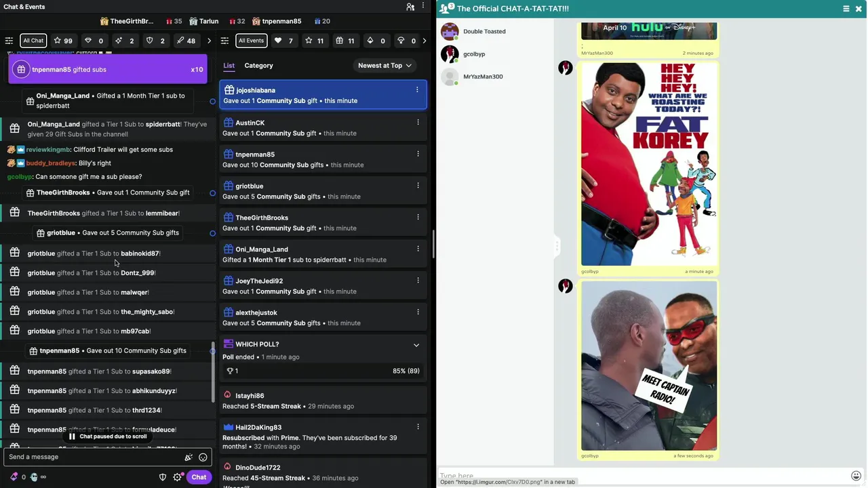Screen dimensions: 868x488
Task: Filter events by star icon showing 11
Action: point(314,41)
